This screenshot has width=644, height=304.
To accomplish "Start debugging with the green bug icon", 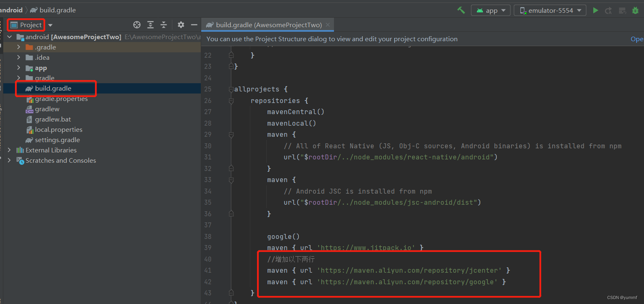I will [x=635, y=10].
